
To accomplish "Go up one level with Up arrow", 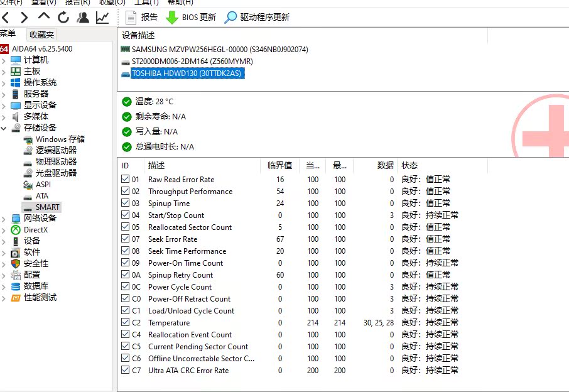I will click(44, 16).
